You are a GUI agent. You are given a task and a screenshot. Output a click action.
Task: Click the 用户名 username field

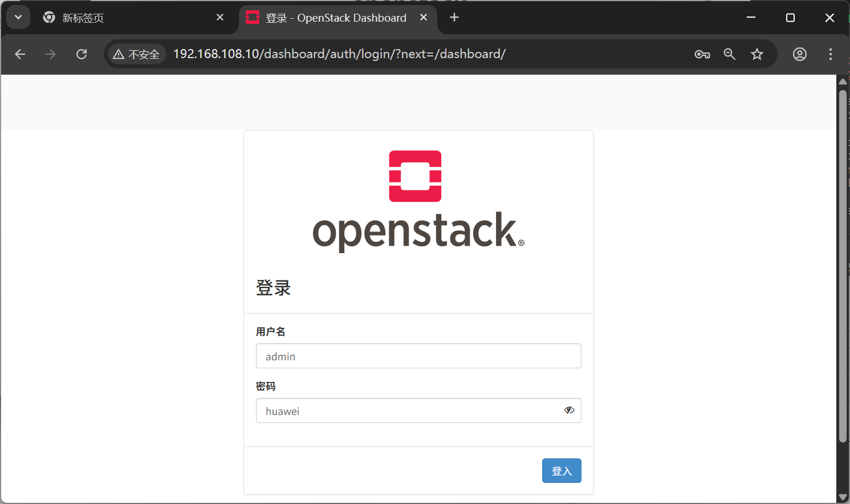click(418, 356)
